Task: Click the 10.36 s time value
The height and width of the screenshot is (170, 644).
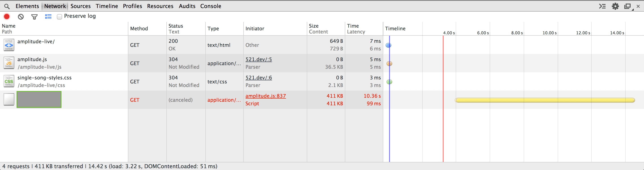Action: (372, 96)
